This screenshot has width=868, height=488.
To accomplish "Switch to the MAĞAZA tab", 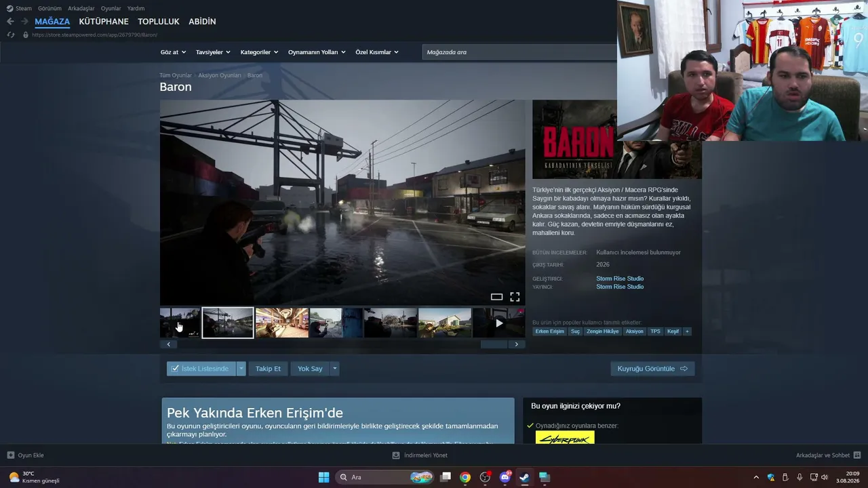I will point(52,22).
